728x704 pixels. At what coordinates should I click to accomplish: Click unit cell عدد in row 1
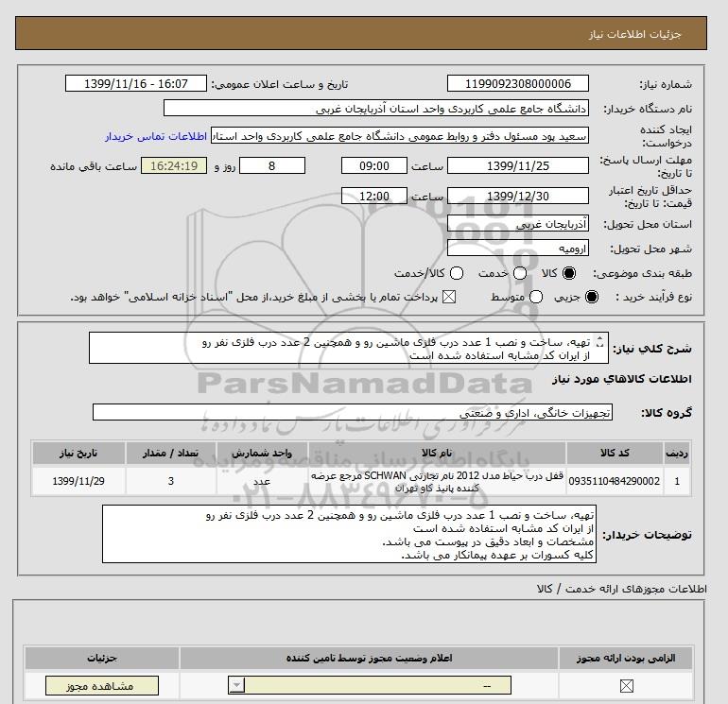point(262,481)
